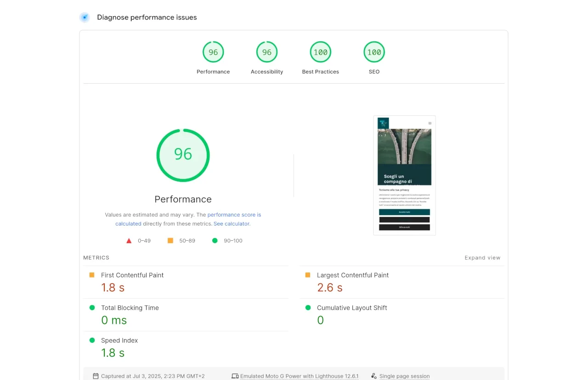Image resolution: width=588 pixels, height=380 pixels.
Task: Click the blue Diagnose performance issues icon
Action: [85, 17]
